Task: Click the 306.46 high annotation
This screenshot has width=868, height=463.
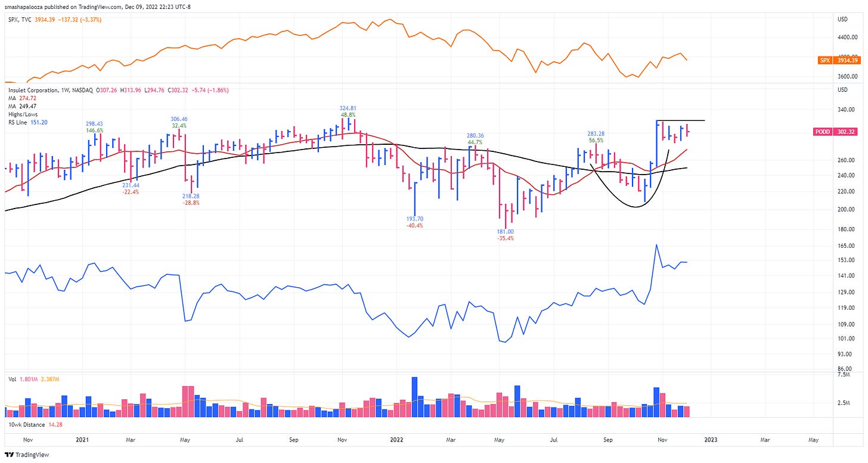Action: (x=179, y=119)
